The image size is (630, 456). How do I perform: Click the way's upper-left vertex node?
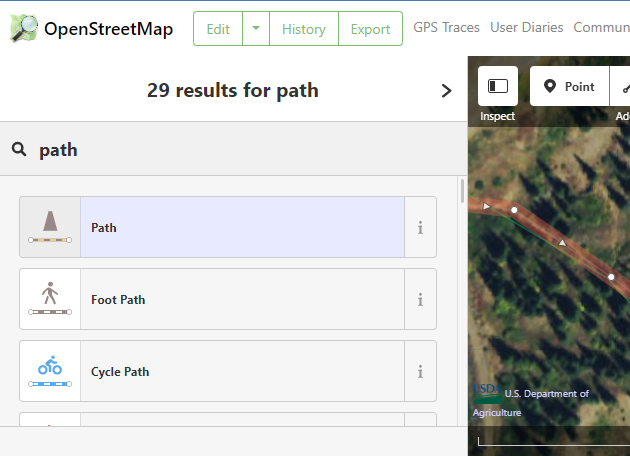[514, 210]
